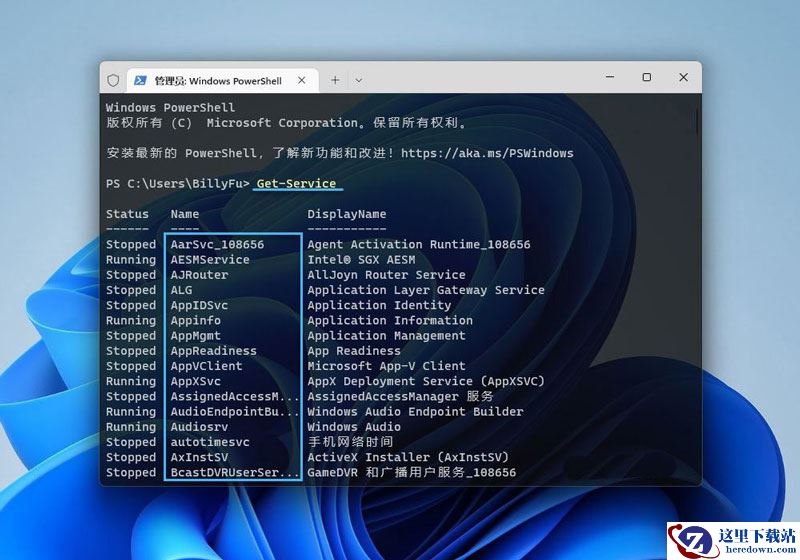Image resolution: width=800 pixels, height=560 pixels.
Task: Click the service name ALG
Action: [x=181, y=290]
